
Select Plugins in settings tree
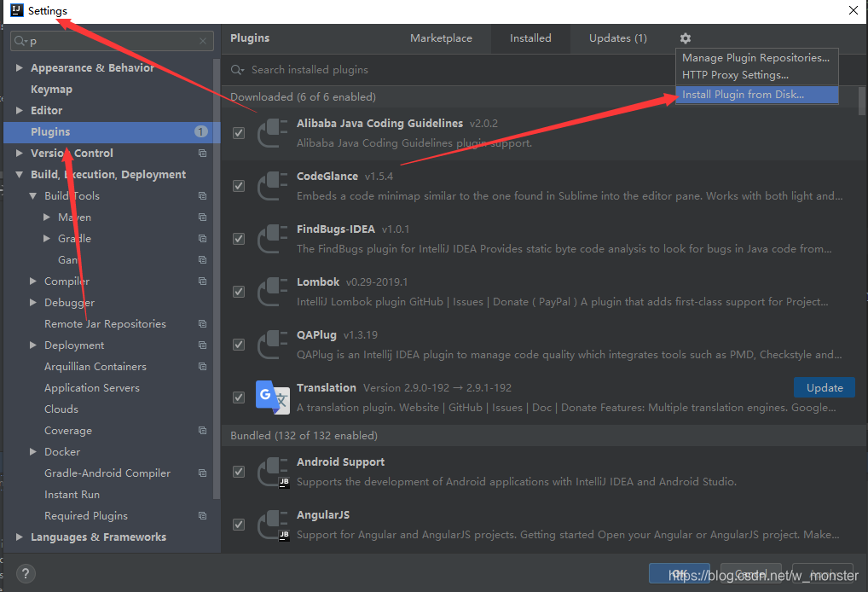pyautogui.click(x=112, y=132)
